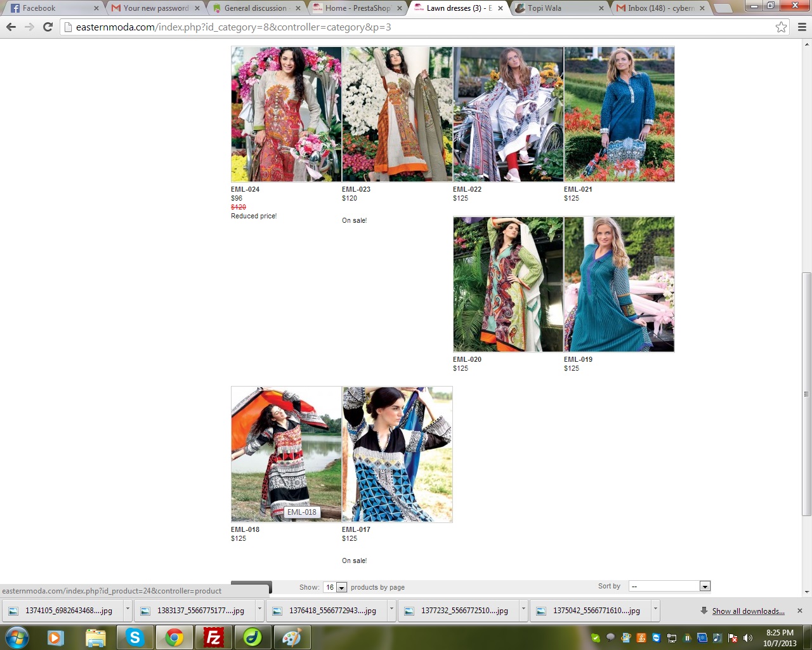812x650 pixels.
Task: Switch to the Your new password tab
Action: click(x=155, y=8)
